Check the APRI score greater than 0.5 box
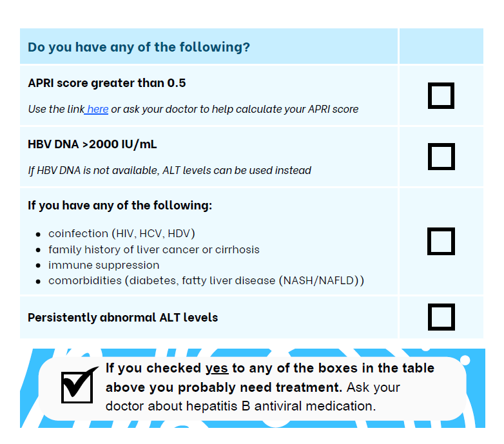 click(441, 96)
